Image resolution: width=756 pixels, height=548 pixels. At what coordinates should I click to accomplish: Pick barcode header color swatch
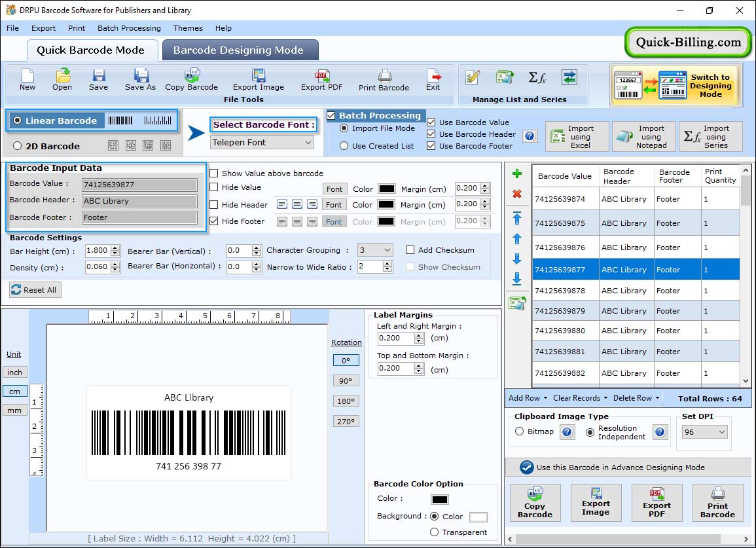click(x=386, y=204)
